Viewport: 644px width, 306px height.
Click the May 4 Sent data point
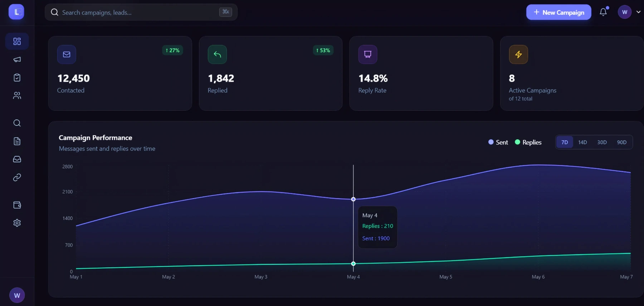353,199
